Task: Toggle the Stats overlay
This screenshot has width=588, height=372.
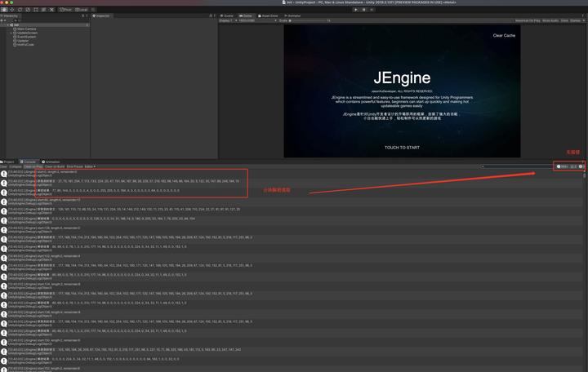Action: tap(564, 20)
